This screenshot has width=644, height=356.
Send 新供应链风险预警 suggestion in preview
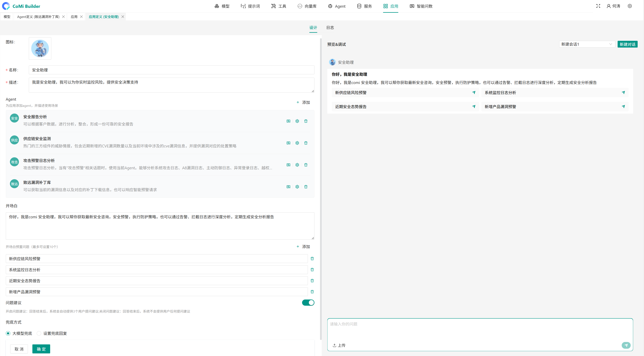coord(474,93)
